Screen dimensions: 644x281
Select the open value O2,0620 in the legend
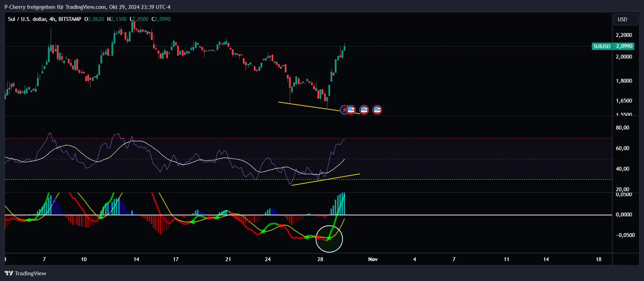click(x=94, y=19)
